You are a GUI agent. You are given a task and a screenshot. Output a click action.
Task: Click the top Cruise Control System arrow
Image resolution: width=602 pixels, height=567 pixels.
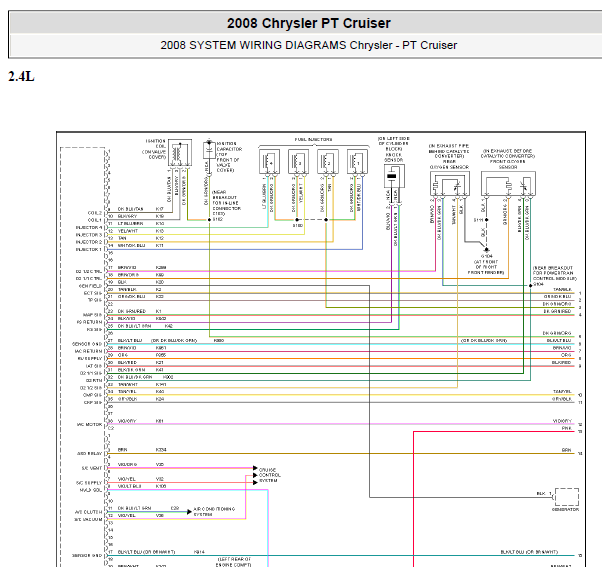255,468
